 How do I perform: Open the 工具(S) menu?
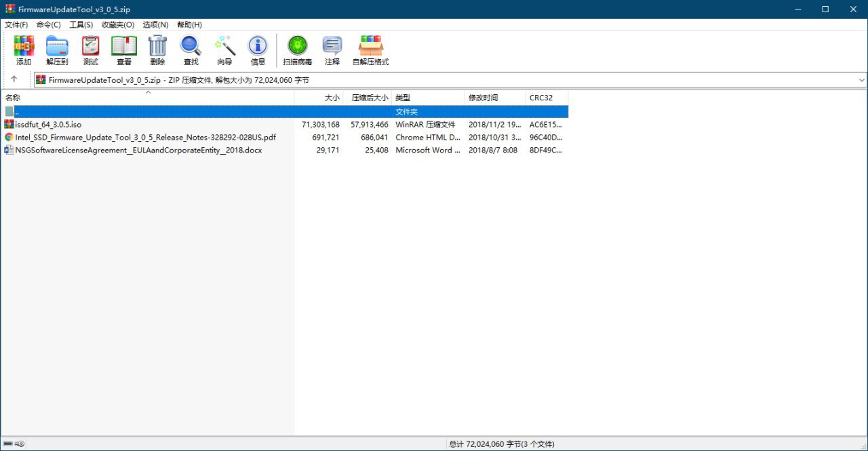[81, 24]
